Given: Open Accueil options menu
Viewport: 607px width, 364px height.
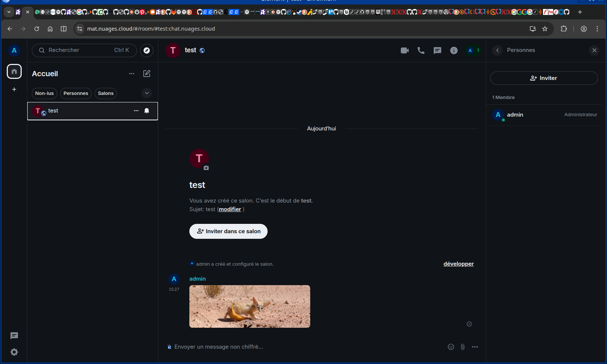Looking at the screenshot, I should click(x=132, y=74).
